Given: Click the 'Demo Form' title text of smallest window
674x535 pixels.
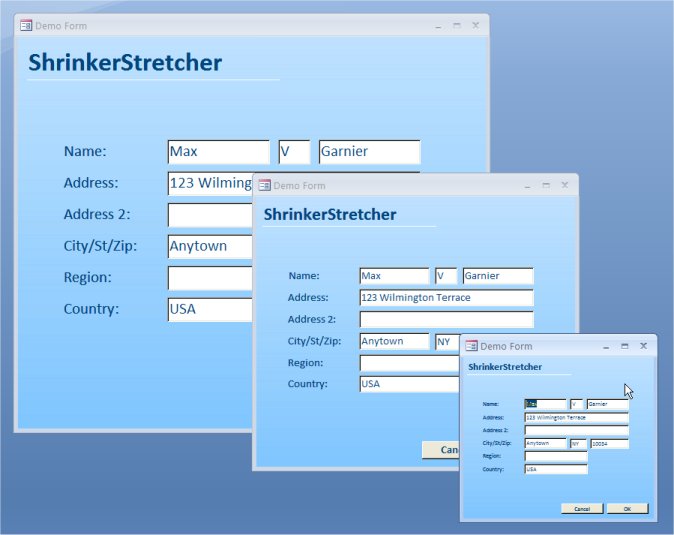Looking at the screenshot, I should pyautogui.click(x=506, y=346).
